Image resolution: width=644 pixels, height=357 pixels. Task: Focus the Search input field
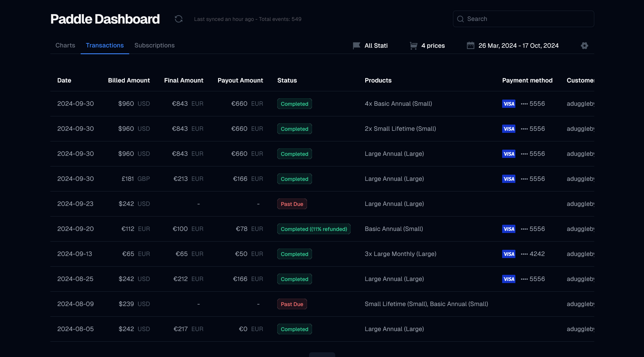pyautogui.click(x=523, y=19)
